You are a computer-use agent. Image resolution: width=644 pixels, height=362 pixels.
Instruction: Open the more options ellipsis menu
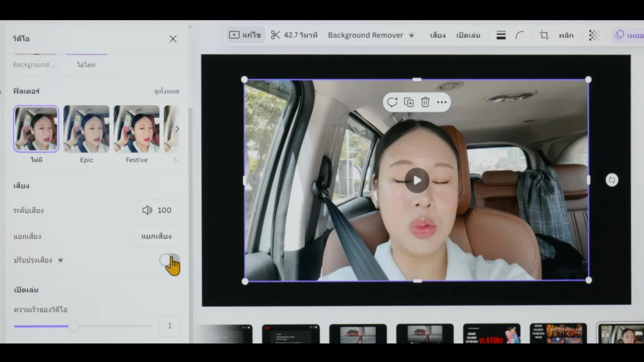(x=441, y=102)
